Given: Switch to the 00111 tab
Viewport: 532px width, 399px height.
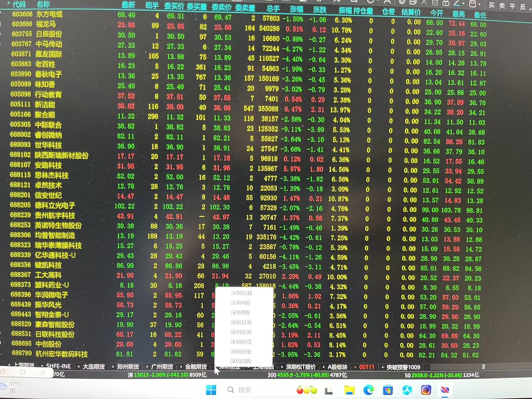Looking at the screenshot, I should tap(367, 367).
